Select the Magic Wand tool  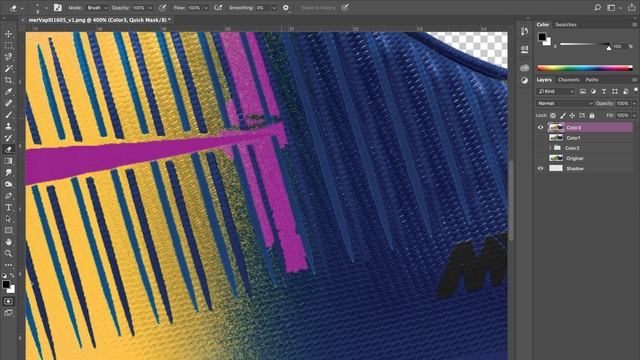pos(8,69)
